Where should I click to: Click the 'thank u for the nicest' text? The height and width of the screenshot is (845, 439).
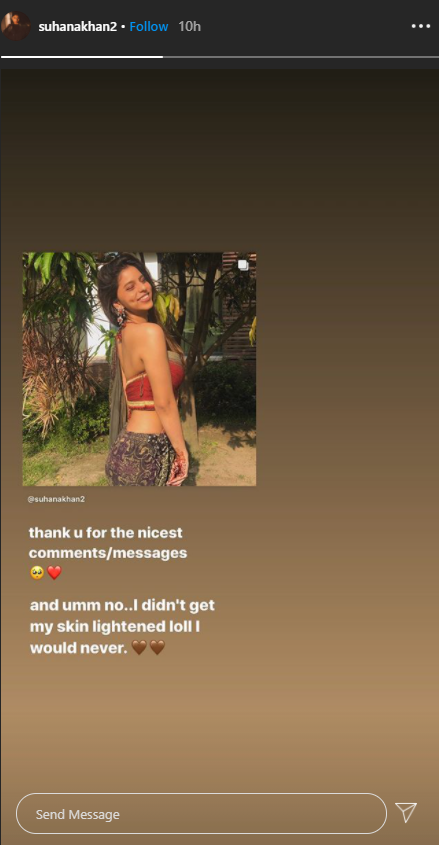[106, 533]
